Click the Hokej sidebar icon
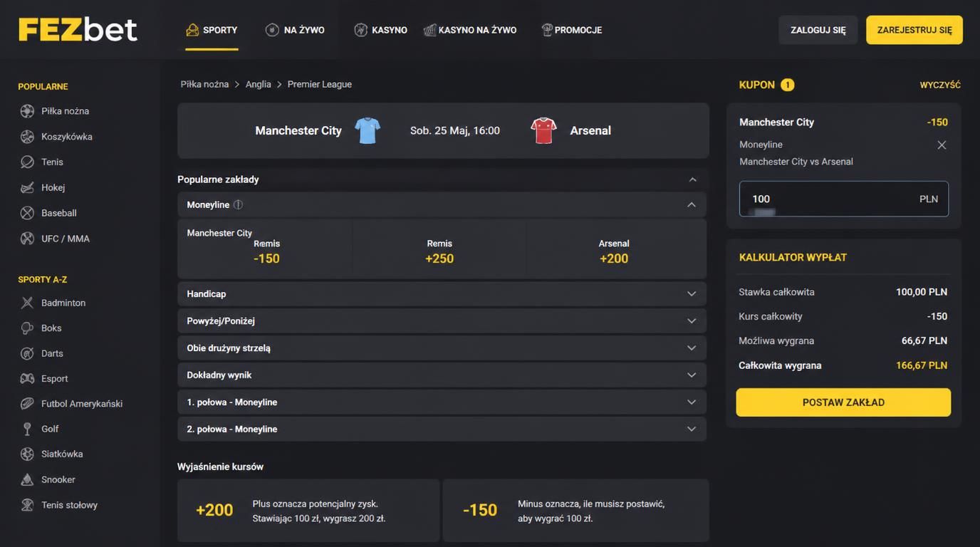The height and width of the screenshot is (547, 980). pos(27,188)
